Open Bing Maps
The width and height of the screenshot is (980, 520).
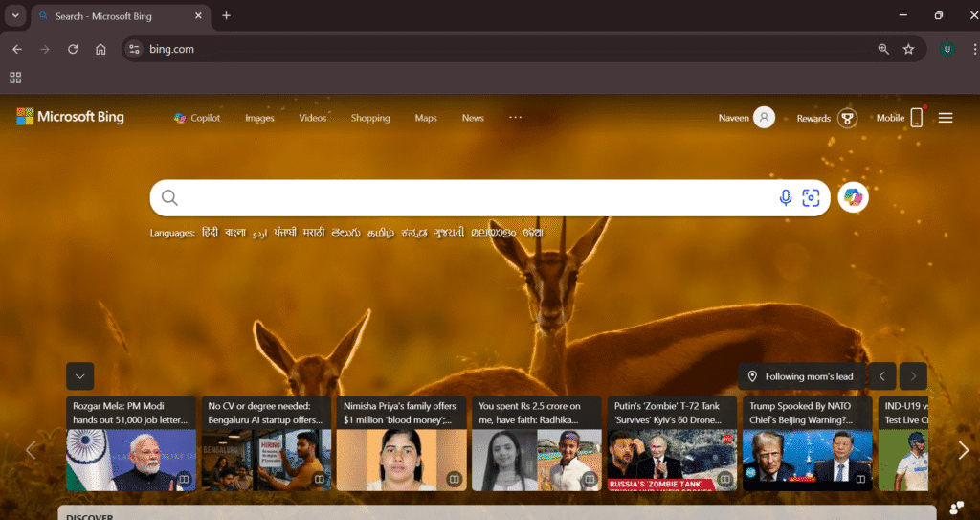coord(426,118)
